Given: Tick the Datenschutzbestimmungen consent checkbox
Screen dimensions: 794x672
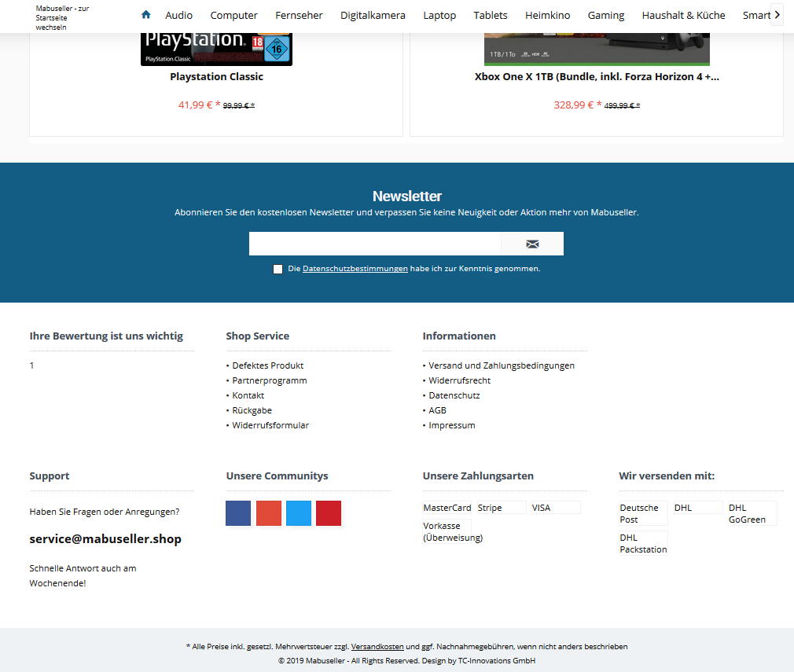Looking at the screenshot, I should coord(278,269).
